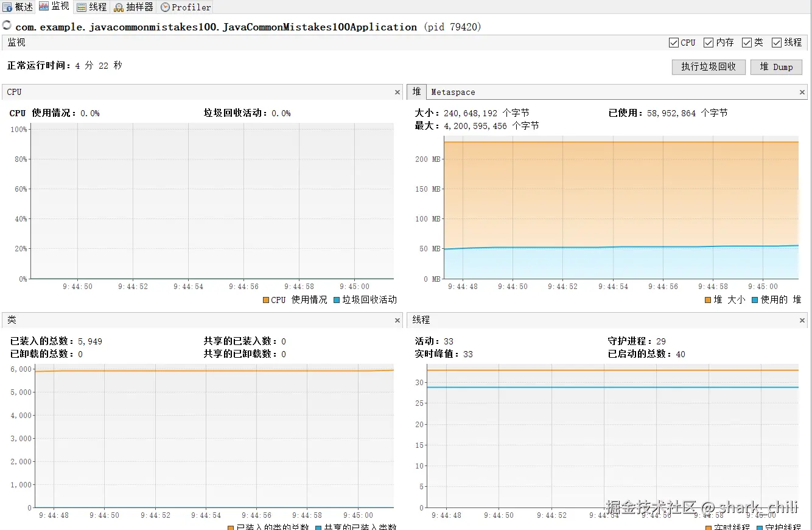Viewport: 812px width, 530px height.
Task: Click the 200 MB axis label in heap graph
Action: pos(427,159)
